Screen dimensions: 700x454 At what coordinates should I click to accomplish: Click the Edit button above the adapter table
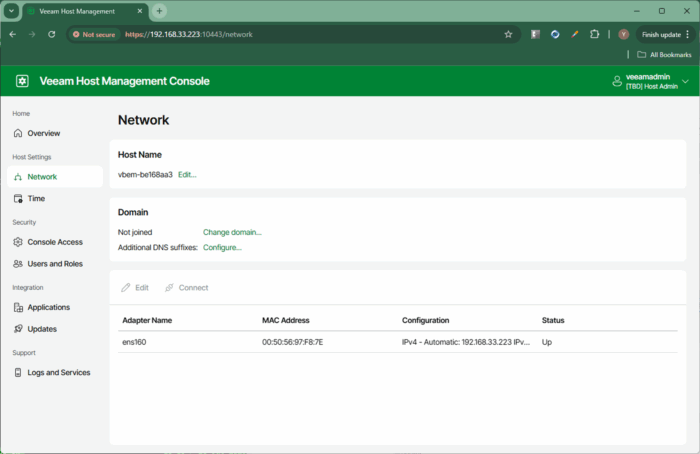click(x=135, y=287)
